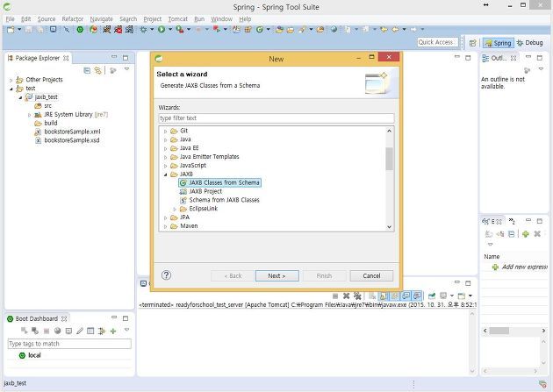
Task: Open the File menu
Action: tap(10, 19)
